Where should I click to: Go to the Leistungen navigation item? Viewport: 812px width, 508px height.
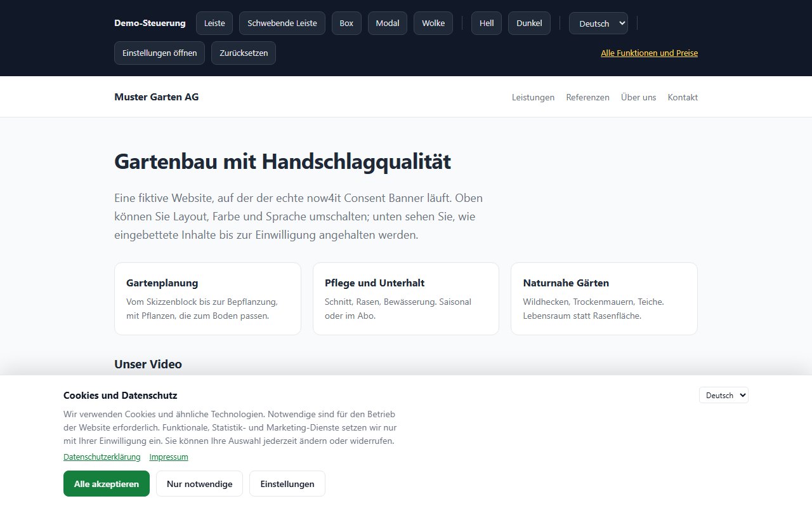coord(533,97)
